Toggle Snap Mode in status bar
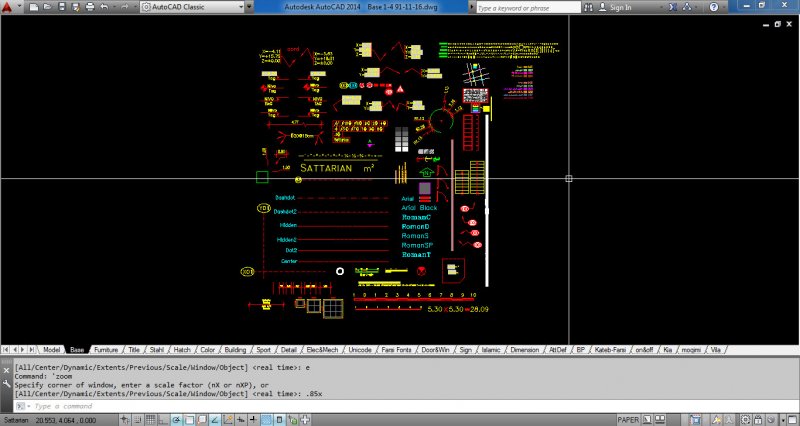 [137, 420]
